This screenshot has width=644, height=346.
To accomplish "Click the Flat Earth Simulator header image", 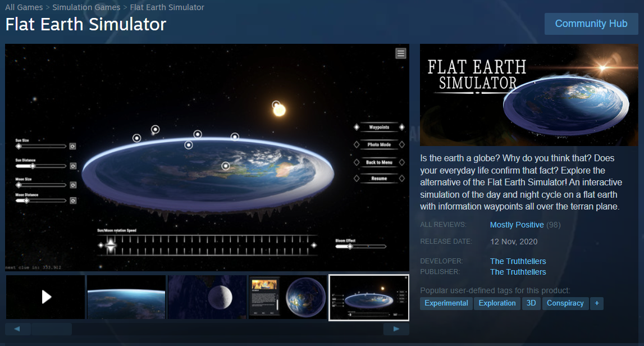I will (529, 95).
